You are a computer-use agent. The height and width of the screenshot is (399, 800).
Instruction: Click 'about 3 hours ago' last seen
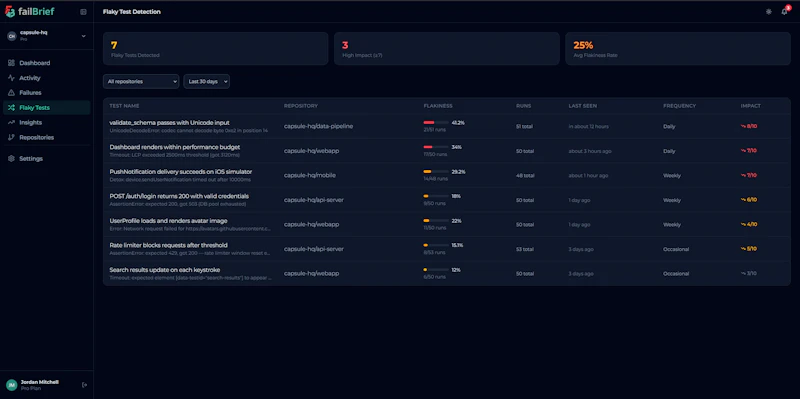pos(590,151)
